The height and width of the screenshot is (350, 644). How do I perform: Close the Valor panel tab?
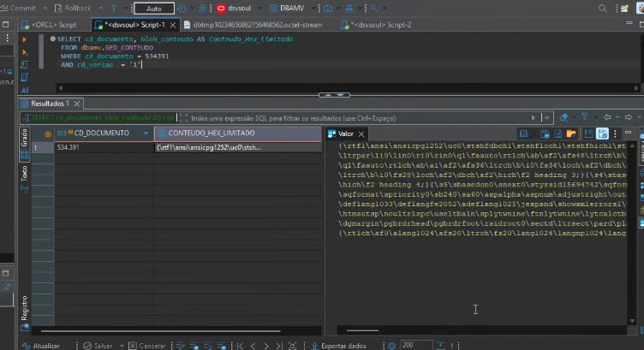[x=362, y=134]
